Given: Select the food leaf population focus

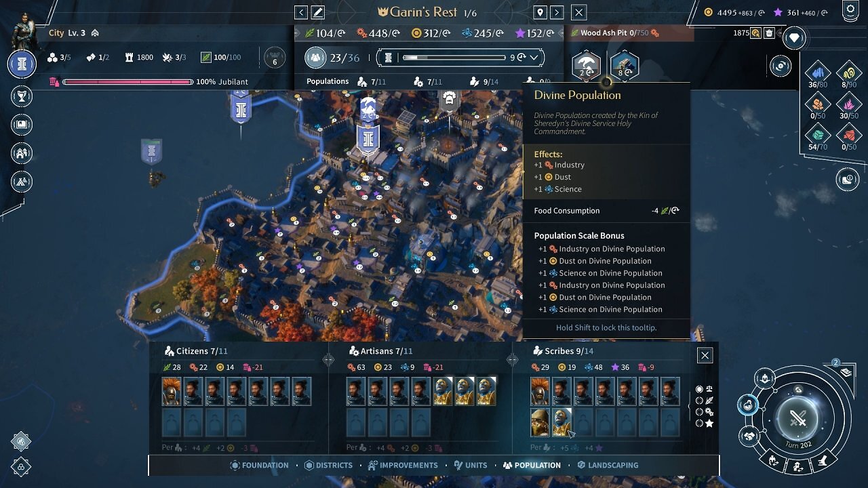Looking at the screenshot, I should coord(705,401).
